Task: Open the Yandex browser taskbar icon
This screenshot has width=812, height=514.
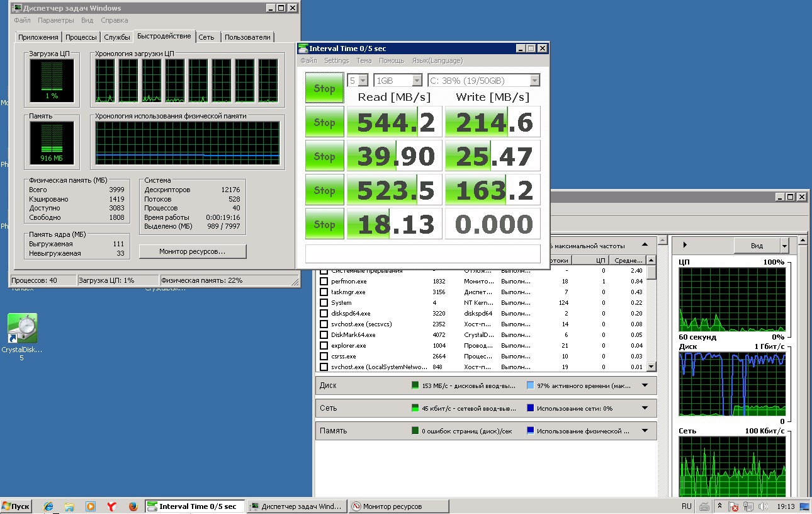Action: 111,506
